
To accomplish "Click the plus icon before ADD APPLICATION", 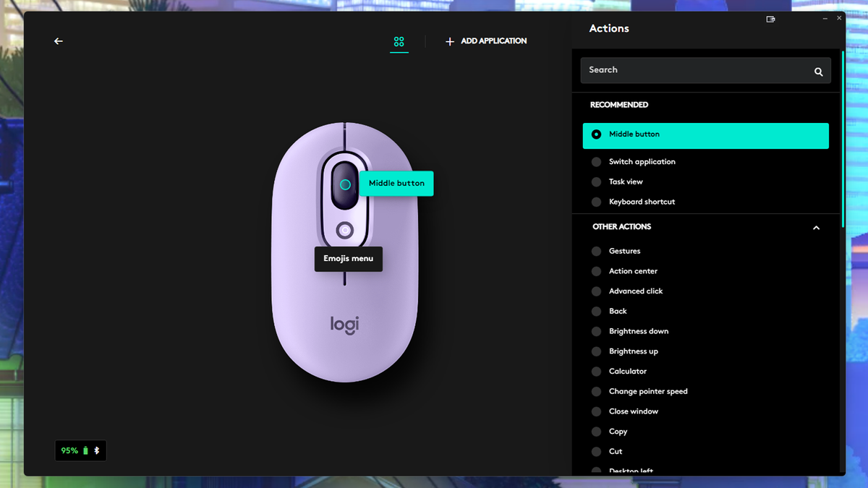I will coord(449,41).
